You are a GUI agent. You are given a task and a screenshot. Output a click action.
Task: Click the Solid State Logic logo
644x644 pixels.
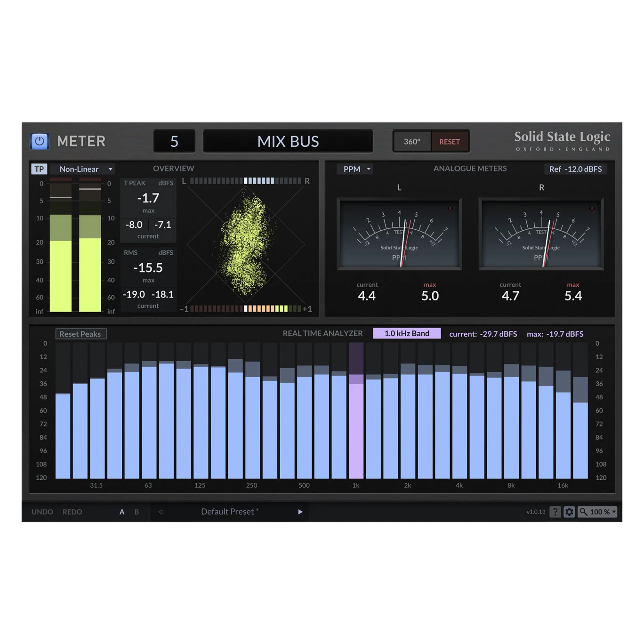click(x=562, y=141)
